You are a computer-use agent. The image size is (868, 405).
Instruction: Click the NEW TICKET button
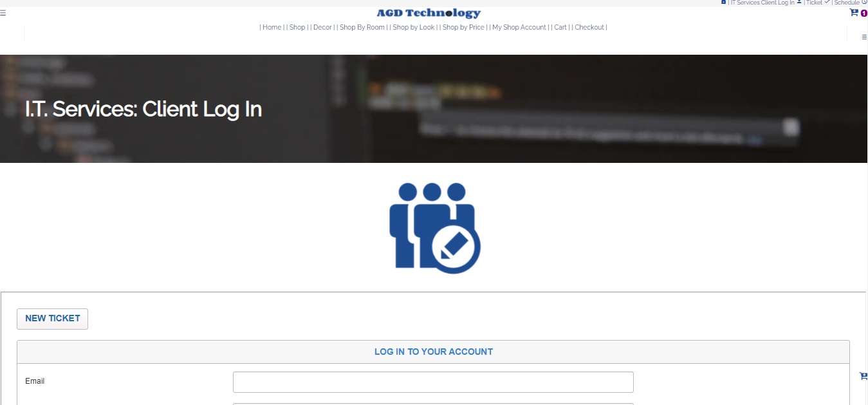click(x=52, y=319)
